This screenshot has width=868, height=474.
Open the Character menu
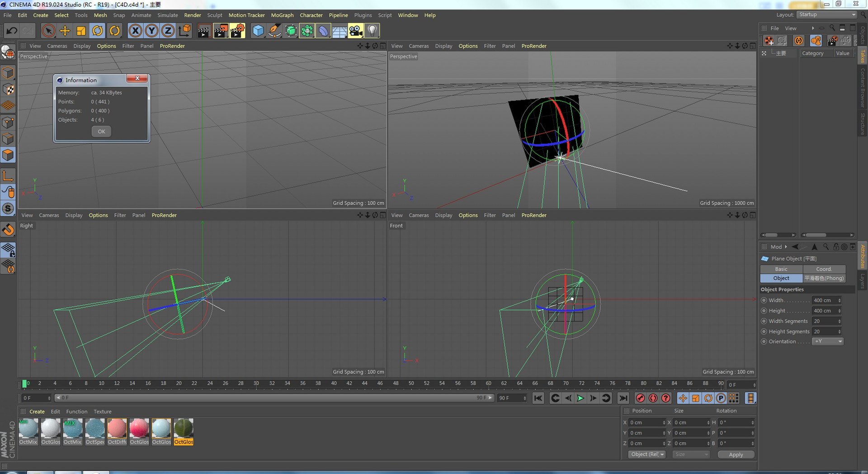tap(311, 15)
